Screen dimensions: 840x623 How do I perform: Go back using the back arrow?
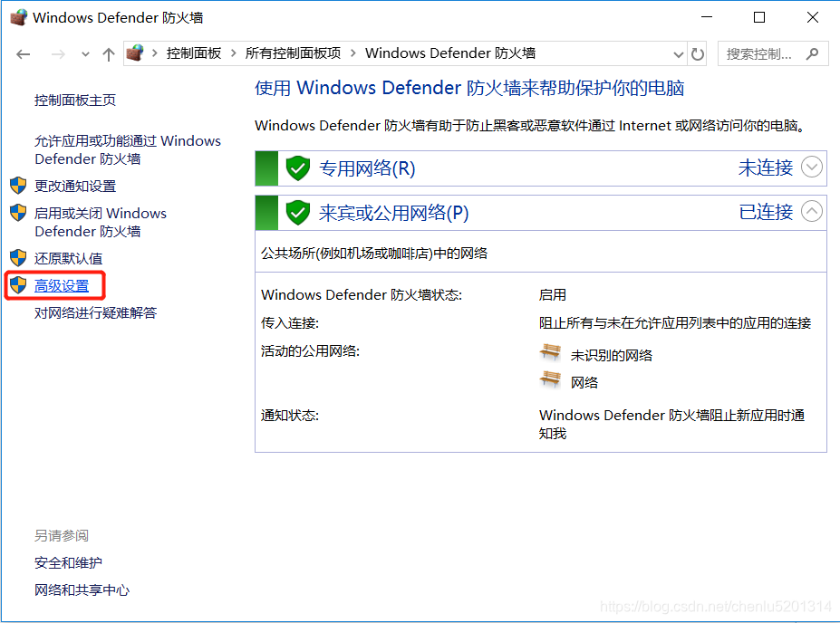[x=24, y=53]
